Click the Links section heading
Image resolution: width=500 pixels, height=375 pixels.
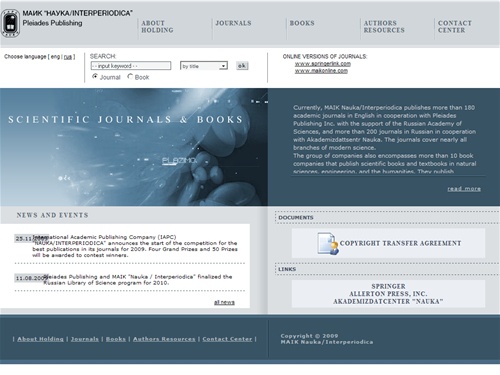coord(287,269)
